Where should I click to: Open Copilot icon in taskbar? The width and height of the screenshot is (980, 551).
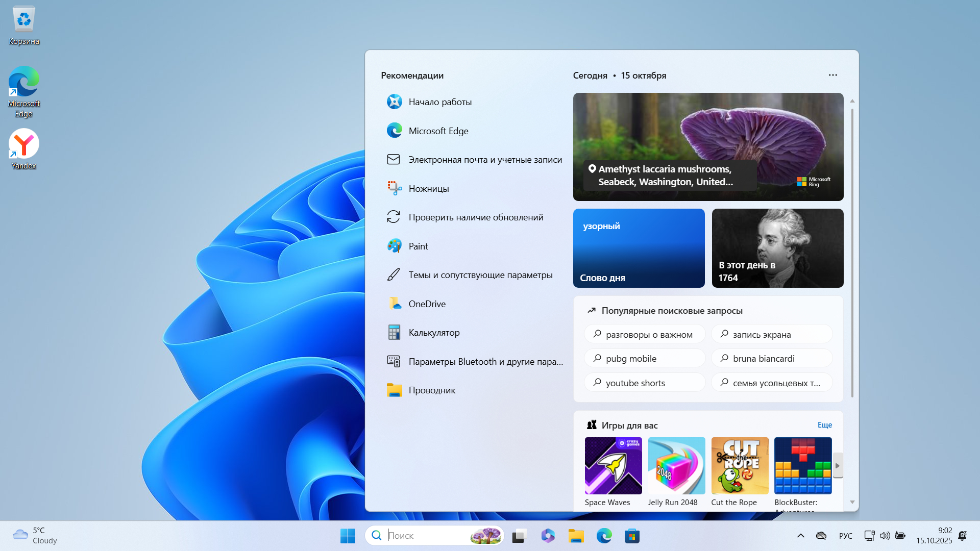click(548, 536)
